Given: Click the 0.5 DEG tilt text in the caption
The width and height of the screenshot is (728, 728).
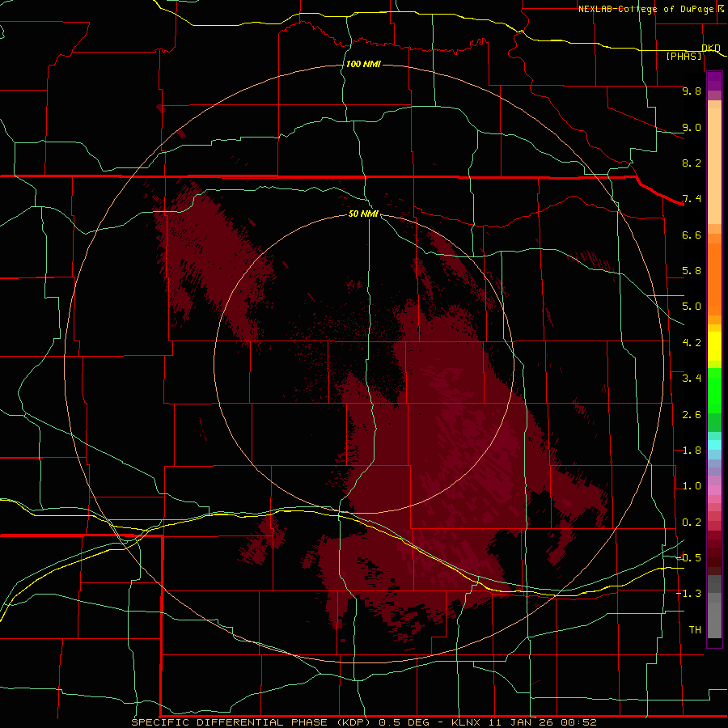Looking at the screenshot, I should pyautogui.click(x=406, y=722).
